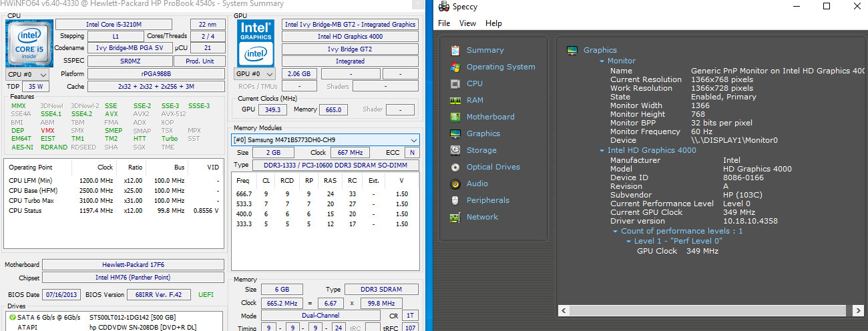Select Storage in Speccy navigation
The height and width of the screenshot is (331, 868).
[x=481, y=150]
